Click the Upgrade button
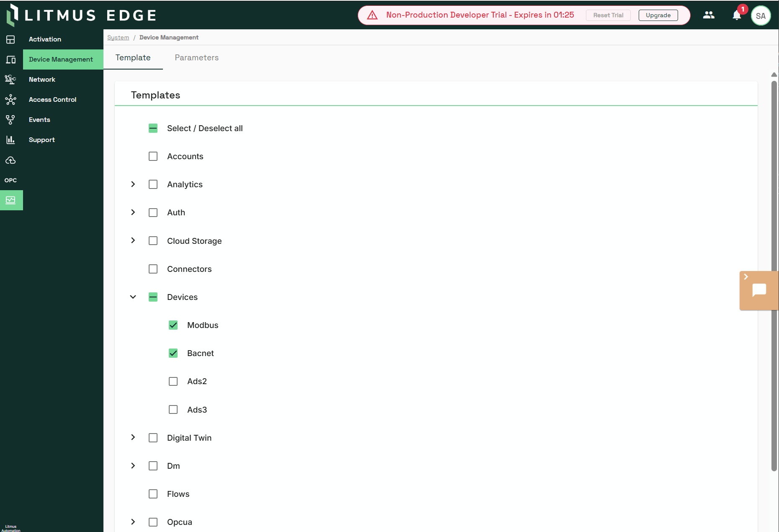 658,15
